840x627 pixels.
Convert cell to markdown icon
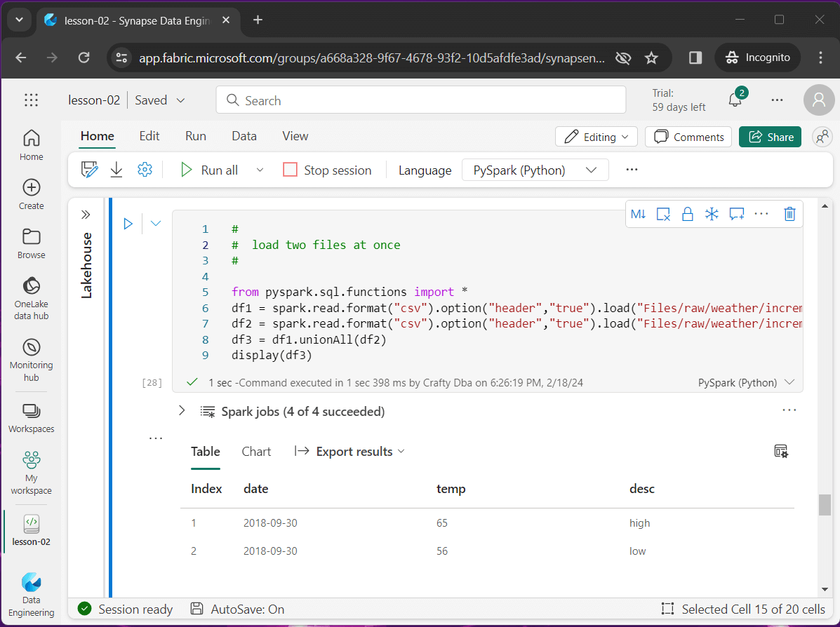tap(638, 214)
